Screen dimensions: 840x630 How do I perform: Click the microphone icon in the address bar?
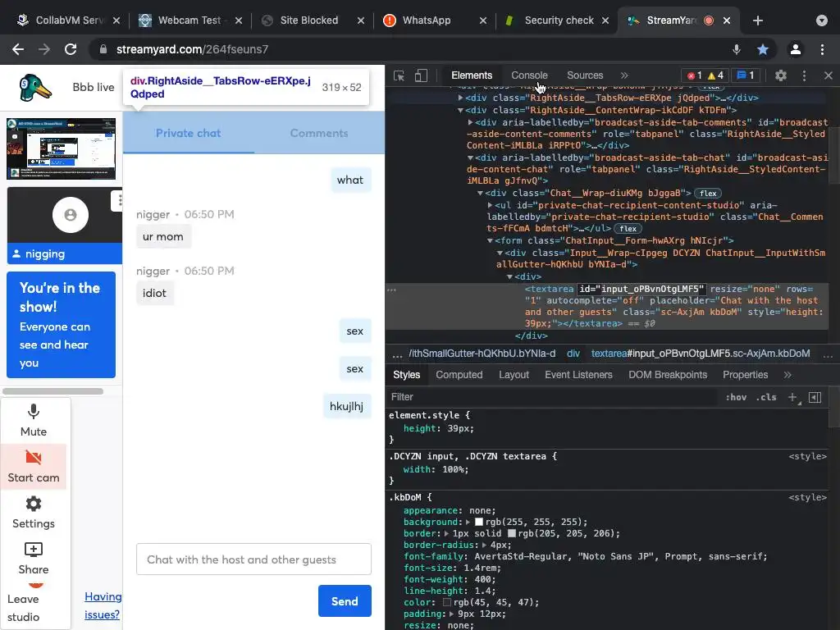click(x=737, y=49)
